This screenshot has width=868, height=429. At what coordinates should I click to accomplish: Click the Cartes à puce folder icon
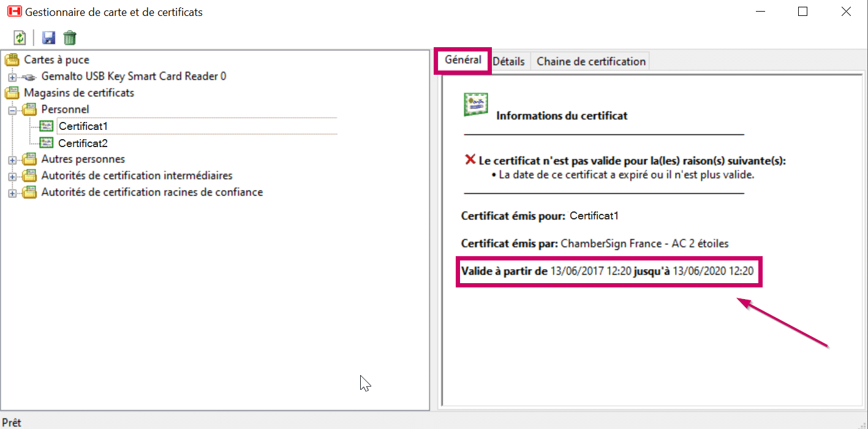click(12, 60)
